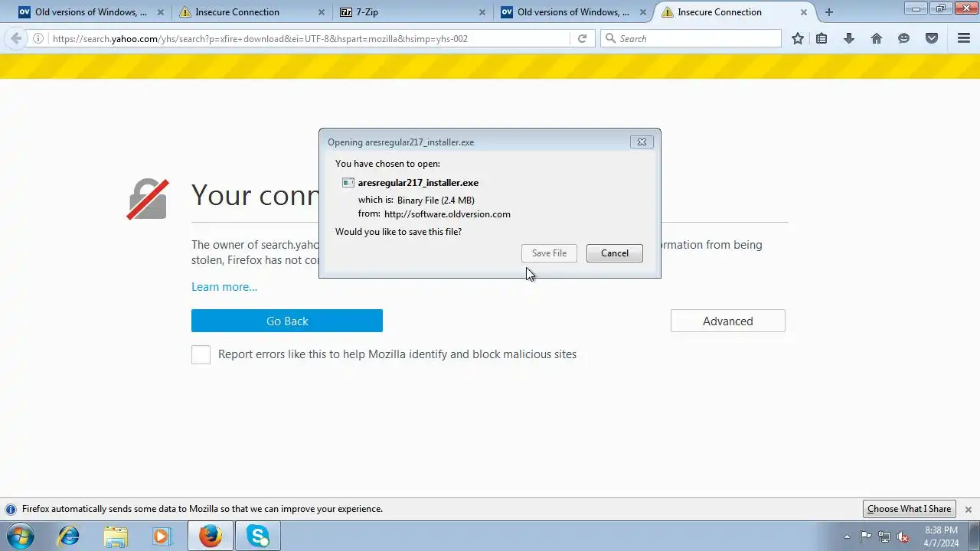Reload the page with the refresh icon
This screenshot has height=551, width=980.
tap(582, 38)
